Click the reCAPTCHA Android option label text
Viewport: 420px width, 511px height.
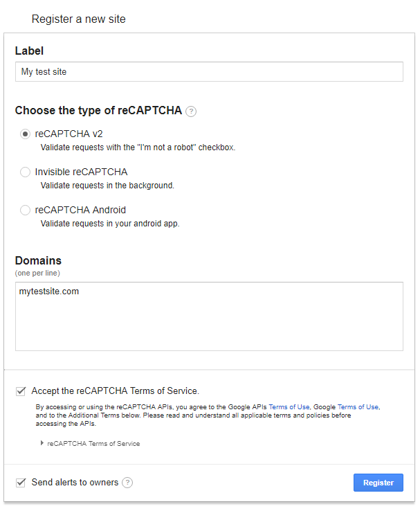point(80,210)
